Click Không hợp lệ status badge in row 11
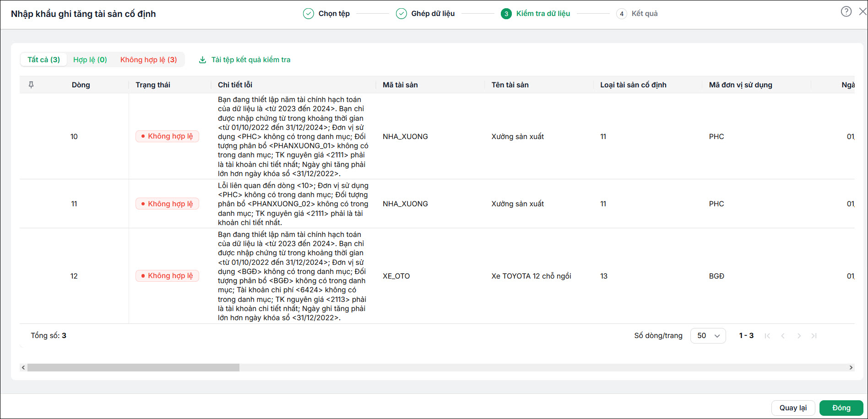The width and height of the screenshot is (868, 419). 167,204
